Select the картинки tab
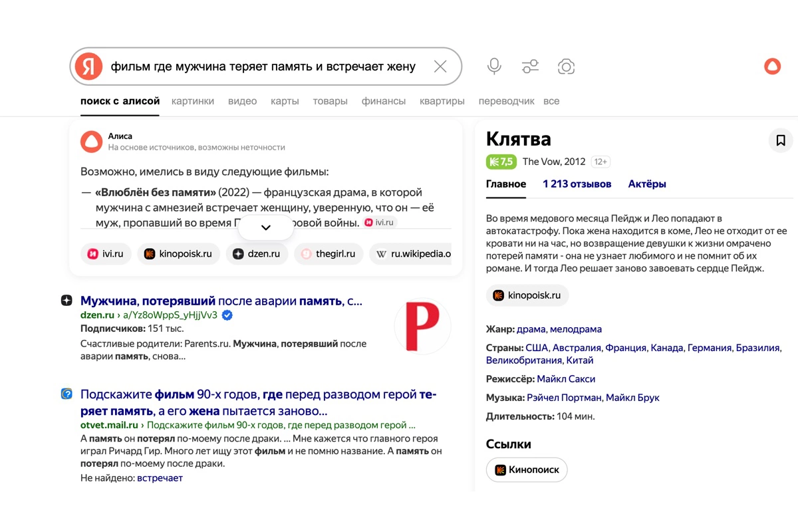The height and width of the screenshot is (532, 798). [x=193, y=101]
